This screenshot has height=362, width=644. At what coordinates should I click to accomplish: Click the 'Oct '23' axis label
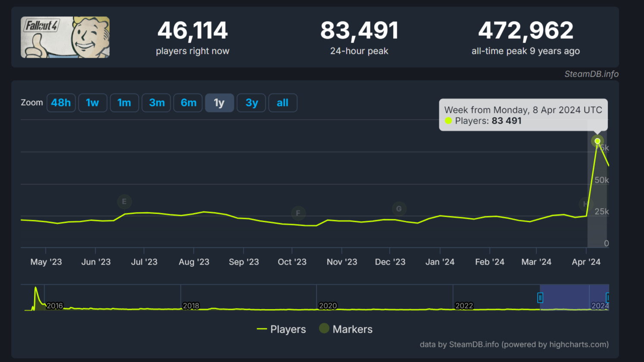292,262
